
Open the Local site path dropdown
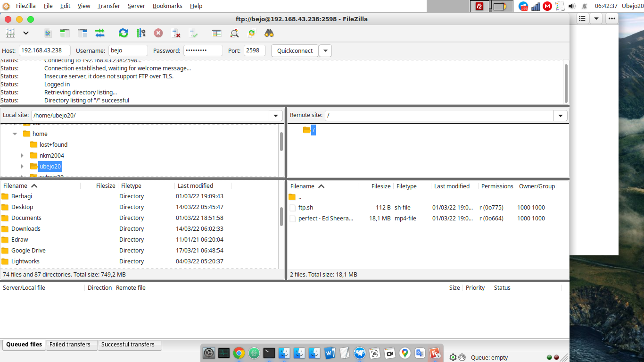pyautogui.click(x=276, y=116)
